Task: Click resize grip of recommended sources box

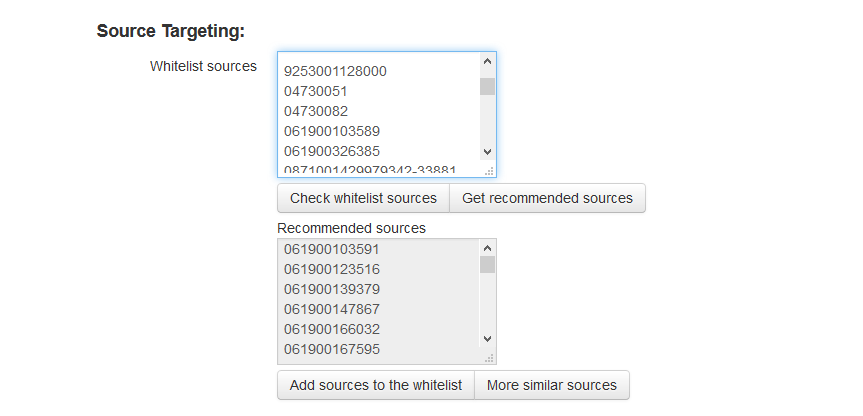Action: click(489, 358)
